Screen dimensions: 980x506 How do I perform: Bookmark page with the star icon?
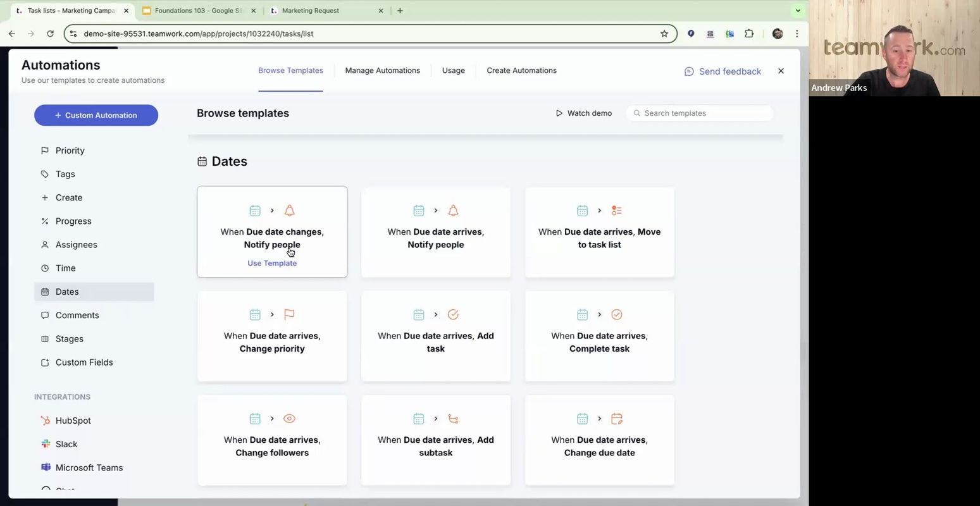(664, 34)
